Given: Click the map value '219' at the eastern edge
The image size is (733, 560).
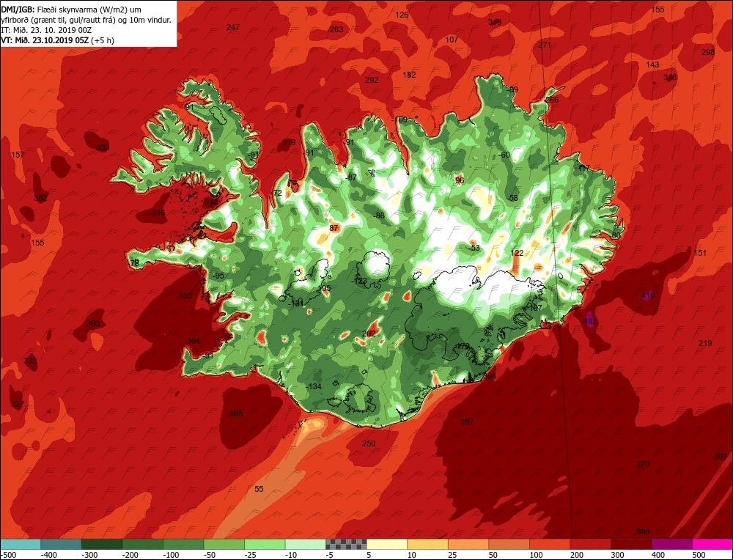Looking at the screenshot, I should (x=705, y=343).
